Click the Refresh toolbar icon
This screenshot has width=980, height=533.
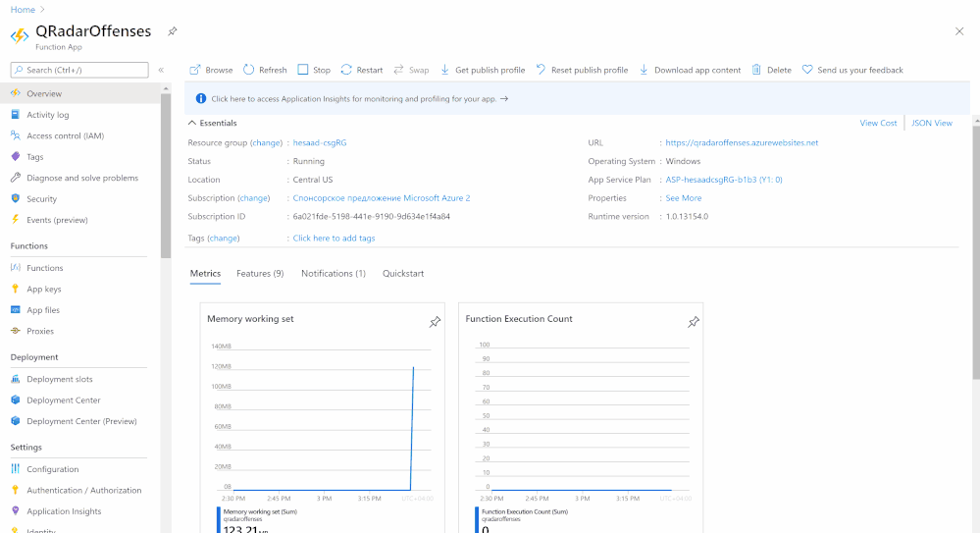coord(249,70)
